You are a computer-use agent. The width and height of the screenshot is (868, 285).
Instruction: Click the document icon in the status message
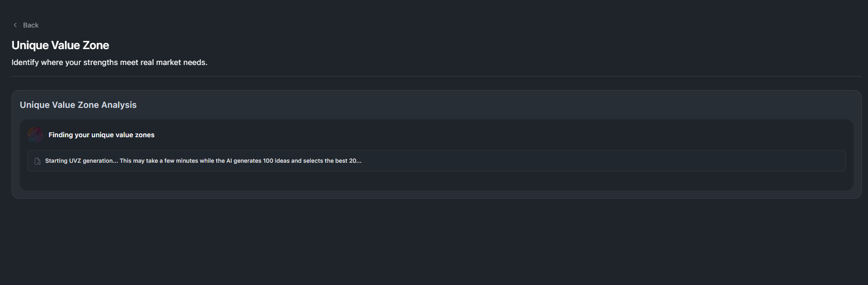(37, 161)
